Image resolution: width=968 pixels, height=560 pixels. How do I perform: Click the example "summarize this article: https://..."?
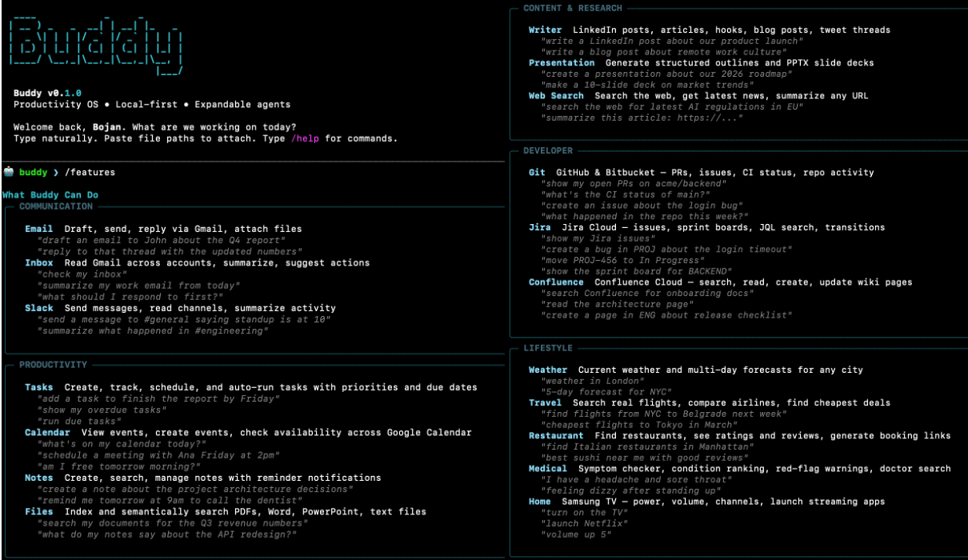pos(642,118)
